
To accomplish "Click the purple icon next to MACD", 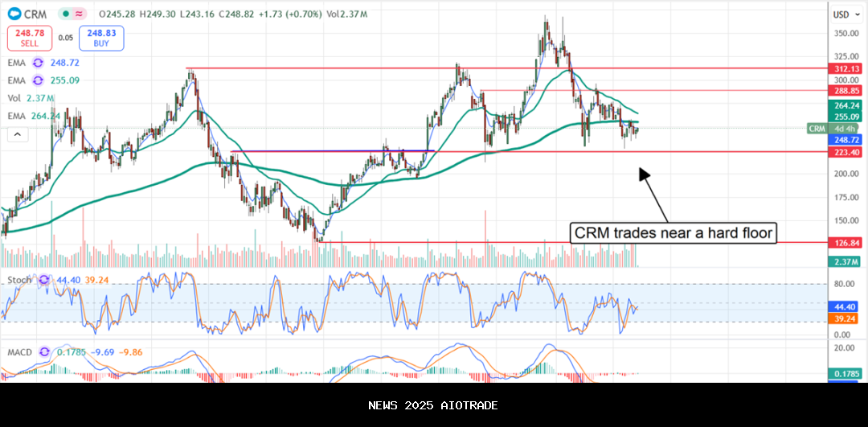I will tap(43, 351).
